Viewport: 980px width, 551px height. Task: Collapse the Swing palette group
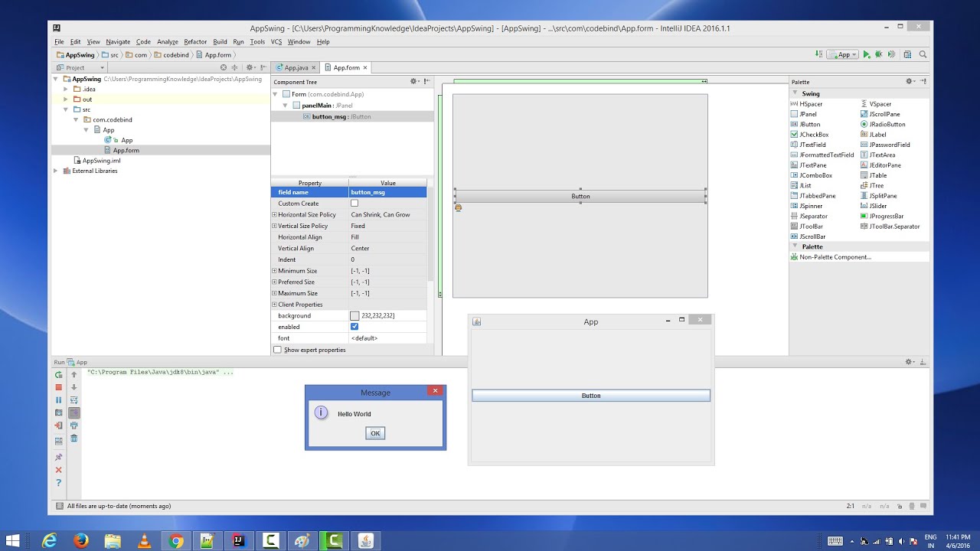795,93
